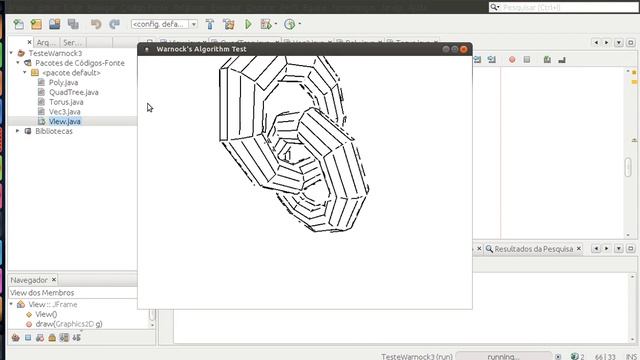Screen dimensions: 640x360
Task: Close the Resultados da Pesquisa tab
Action: tap(579, 248)
